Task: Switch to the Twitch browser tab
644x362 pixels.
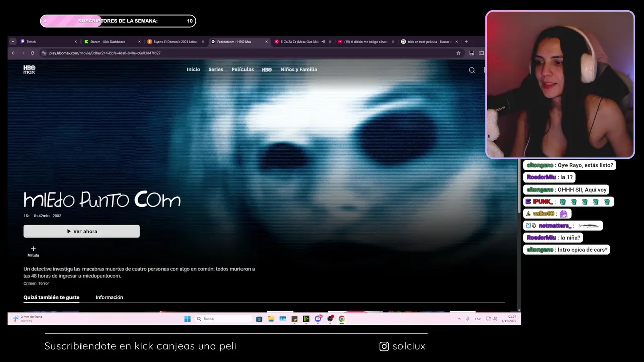Action: click(49, 42)
